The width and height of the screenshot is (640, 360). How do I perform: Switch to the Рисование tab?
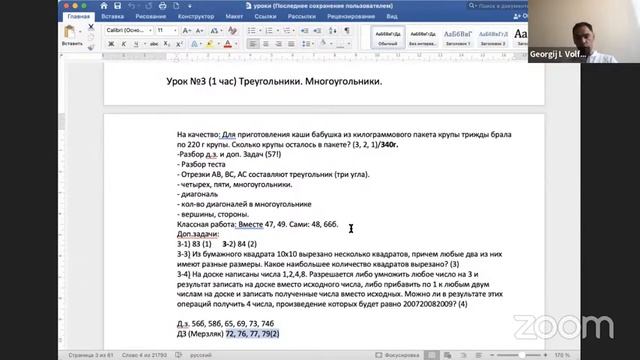pos(151,17)
